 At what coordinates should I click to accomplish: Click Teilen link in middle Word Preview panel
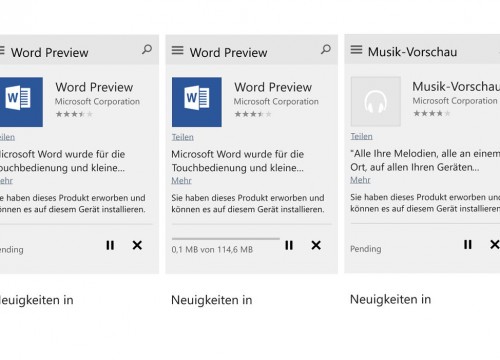183,137
